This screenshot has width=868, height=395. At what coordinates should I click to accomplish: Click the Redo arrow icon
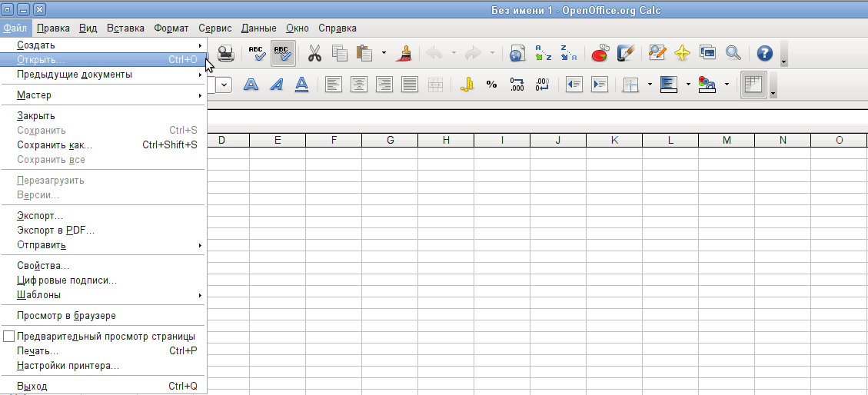coord(474,53)
